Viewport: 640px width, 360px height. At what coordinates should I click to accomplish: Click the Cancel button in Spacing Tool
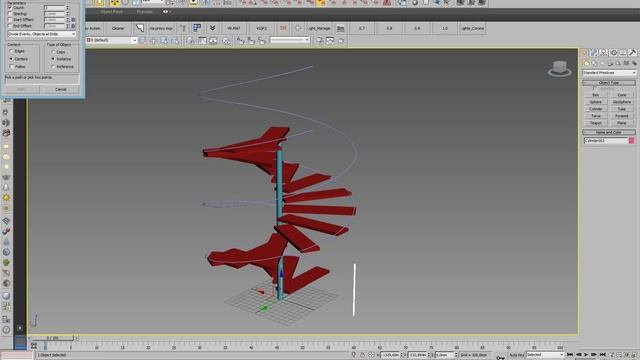[60, 89]
